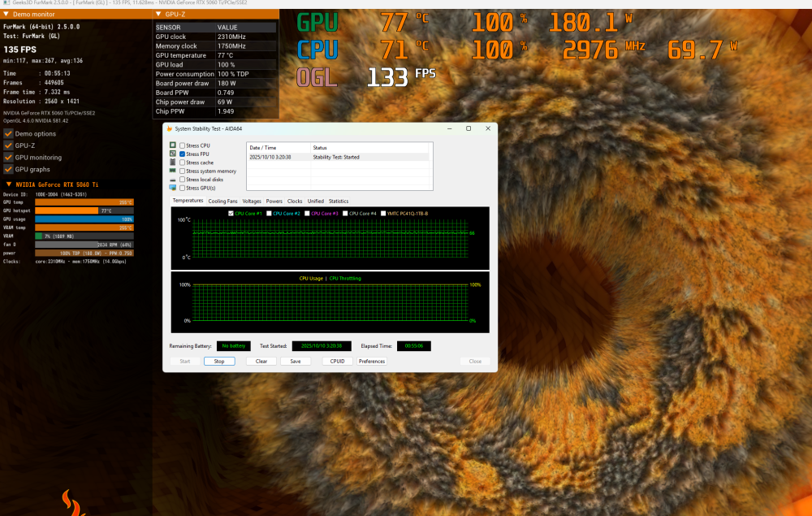Viewport: 812px width, 516px height.
Task: Enable the Stress CPU checkbox
Action: pyautogui.click(x=183, y=145)
